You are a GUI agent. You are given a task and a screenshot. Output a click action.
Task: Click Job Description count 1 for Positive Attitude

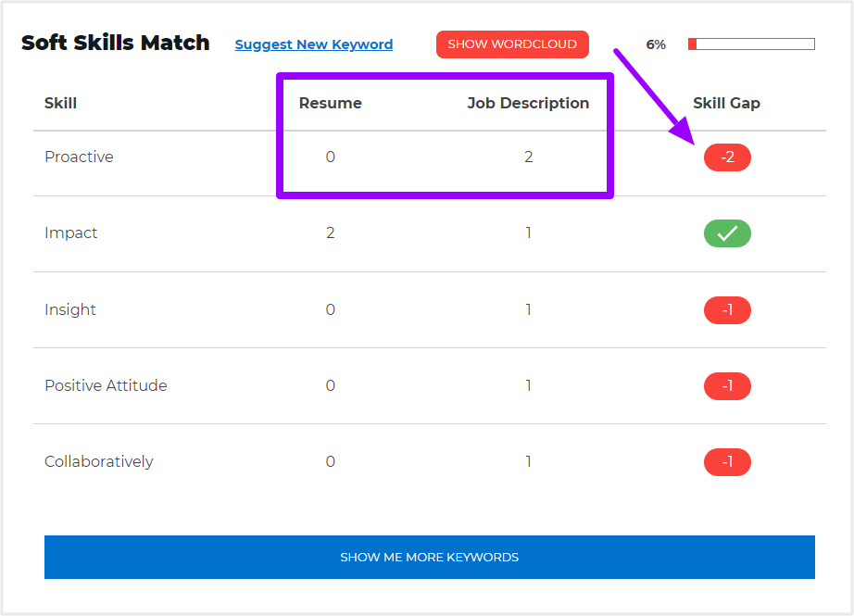tap(528, 385)
